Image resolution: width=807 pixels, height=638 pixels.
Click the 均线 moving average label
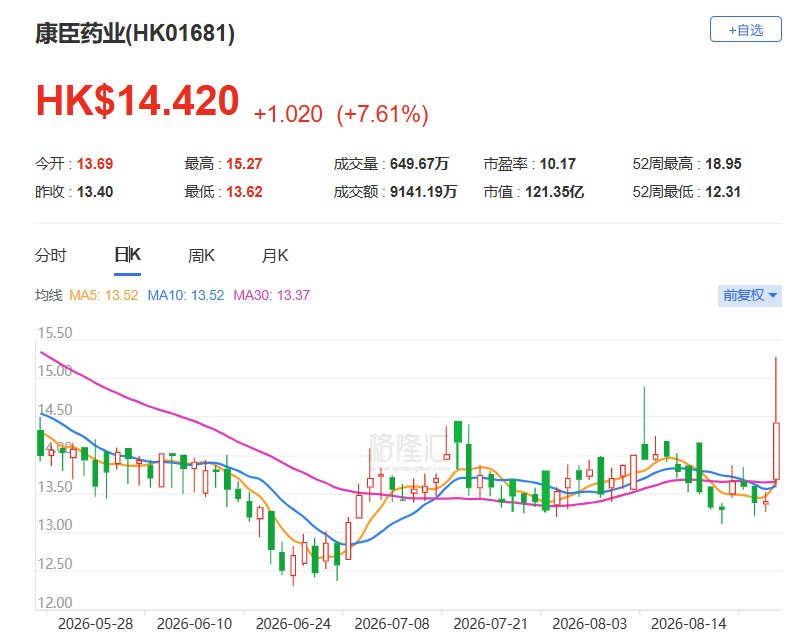pyautogui.click(x=48, y=295)
